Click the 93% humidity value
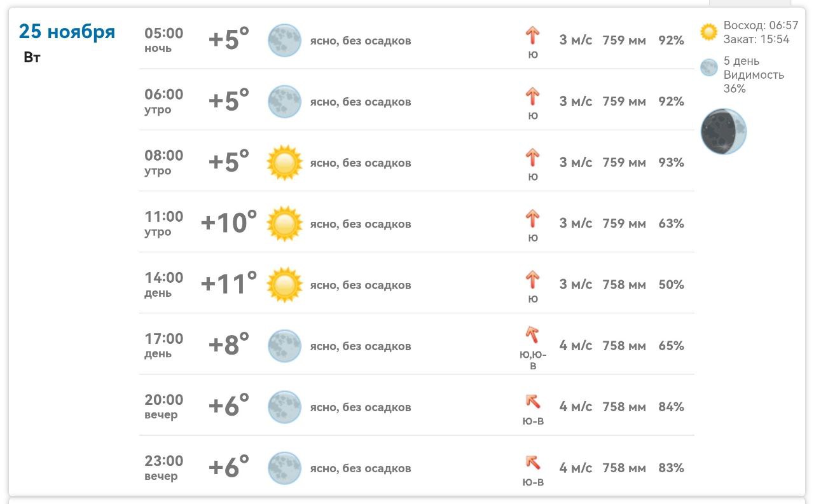Image resolution: width=814 pixels, height=504 pixels. coord(671,163)
